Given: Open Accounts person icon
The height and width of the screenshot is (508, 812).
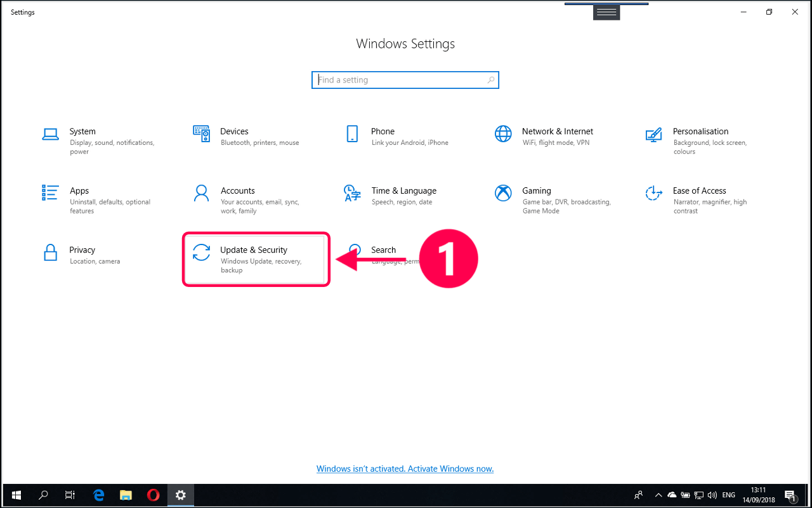Looking at the screenshot, I should pos(201,193).
